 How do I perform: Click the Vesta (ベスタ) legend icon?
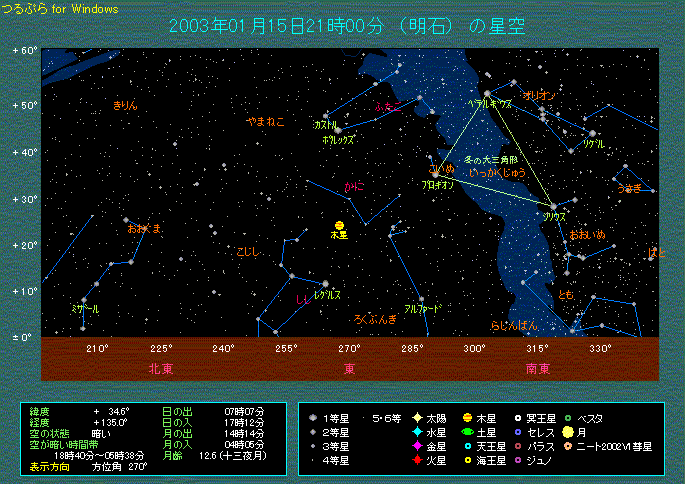569,418
